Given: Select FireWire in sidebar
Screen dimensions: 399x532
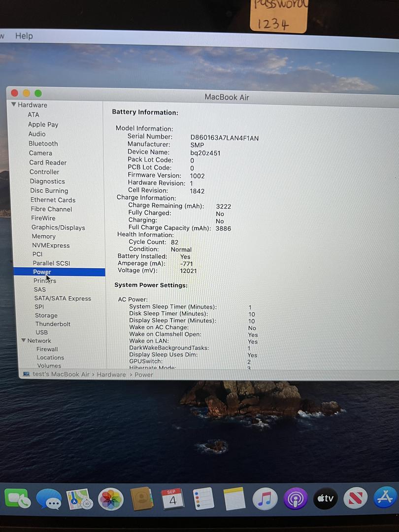Looking at the screenshot, I should pyautogui.click(x=43, y=218).
